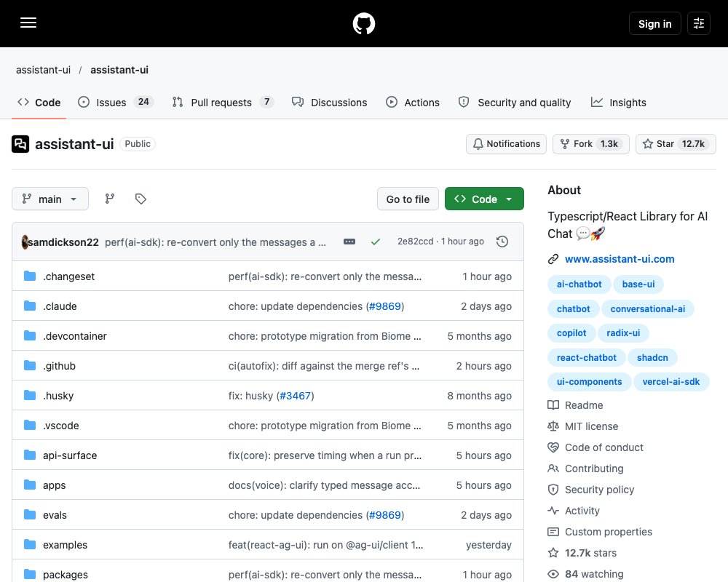Screen dimensions: 728x582
Task: Click the api-surface folder icon
Action: pyautogui.click(x=30, y=455)
